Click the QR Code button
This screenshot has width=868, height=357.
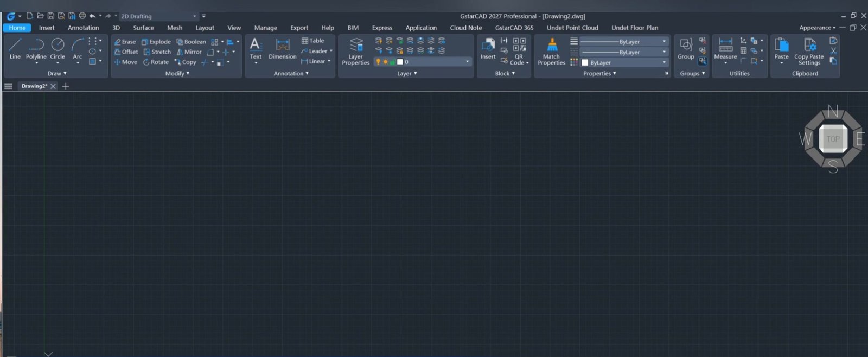coord(519,52)
